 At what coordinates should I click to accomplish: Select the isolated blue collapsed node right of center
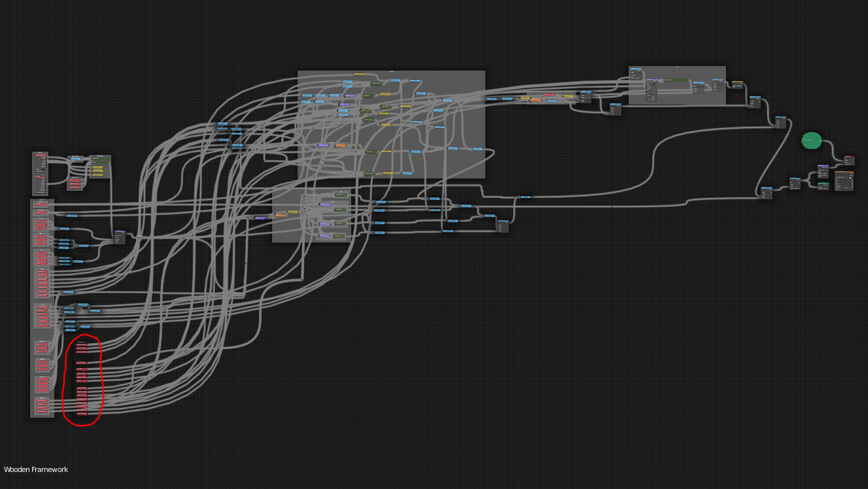click(x=525, y=197)
